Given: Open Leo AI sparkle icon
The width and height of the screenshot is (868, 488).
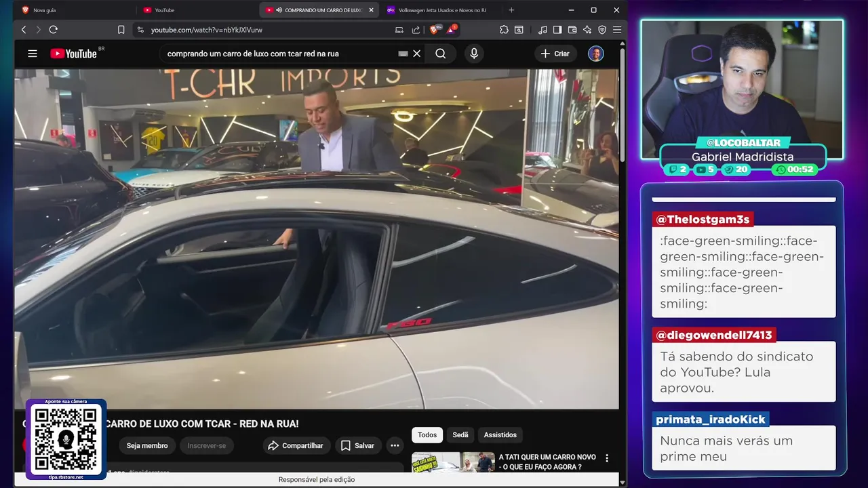Looking at the screenshot, I should [x=587, y=30].
